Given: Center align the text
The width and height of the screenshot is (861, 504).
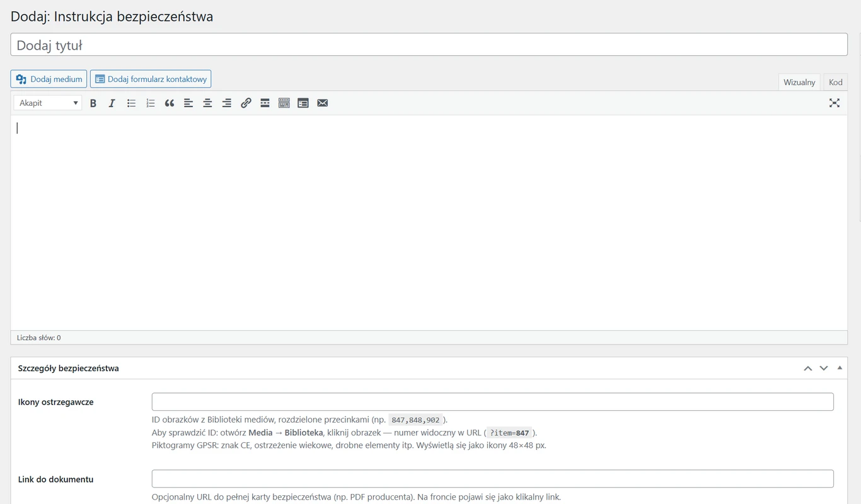Looking at the screenshot, I should click(207, 103).
